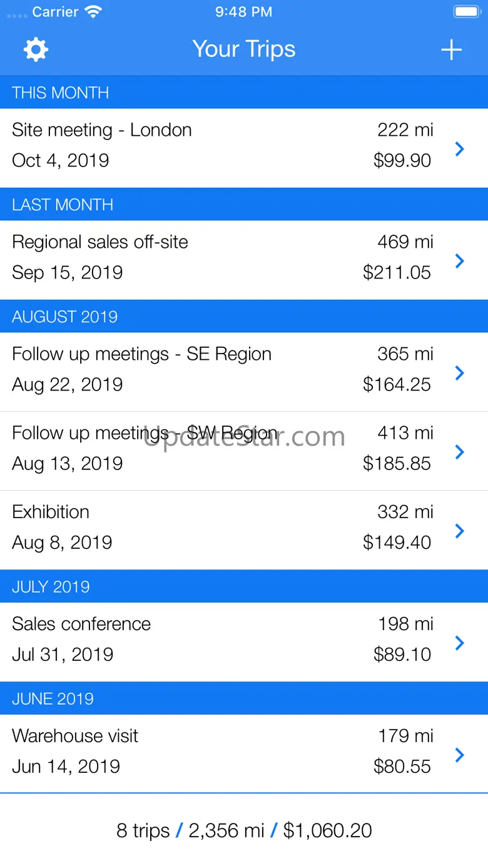Tap the AUGUST 2019 section header

[65, 317]
